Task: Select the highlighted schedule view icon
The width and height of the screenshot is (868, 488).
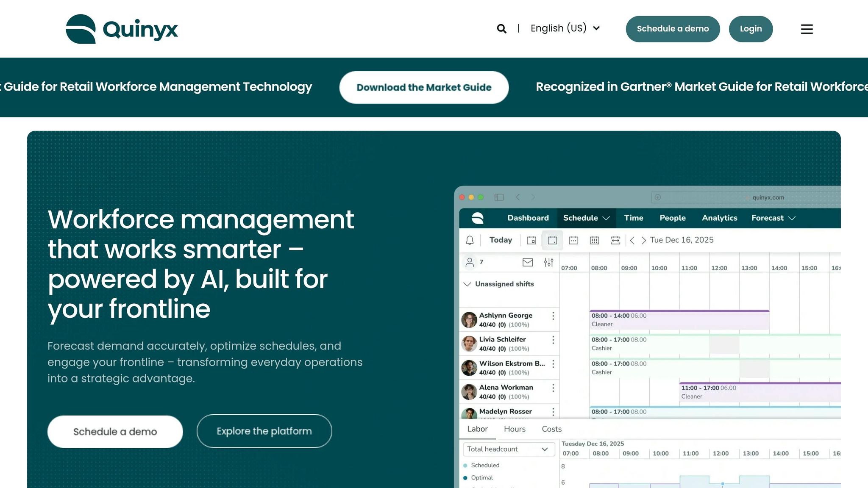Action: pyautogui.click(x=552, y=240)
